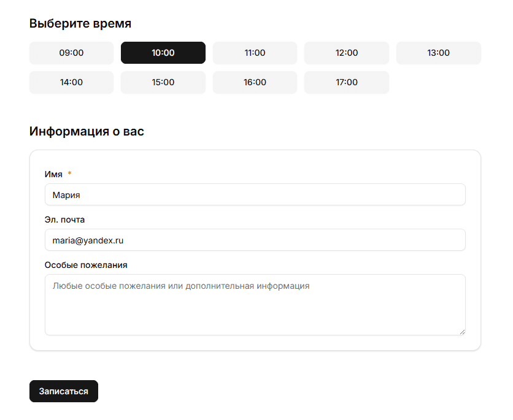Click the Информация о вас heading

(87, 131)
